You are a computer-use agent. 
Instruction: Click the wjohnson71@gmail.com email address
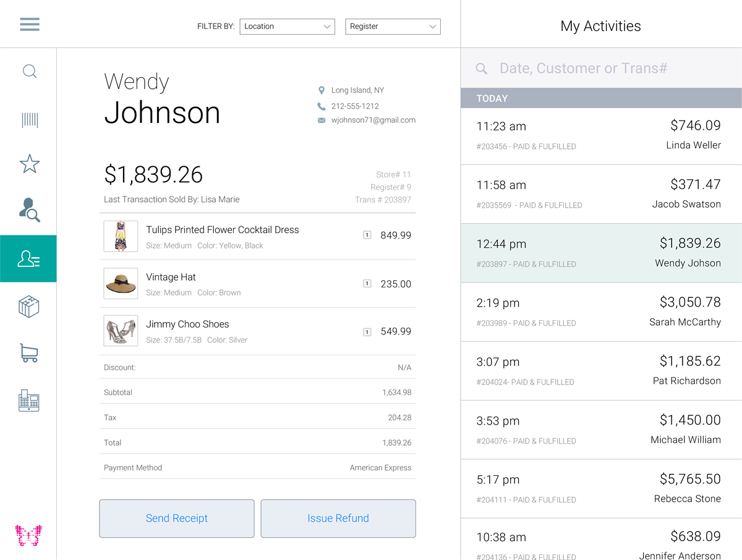click(x=373, y=121)
